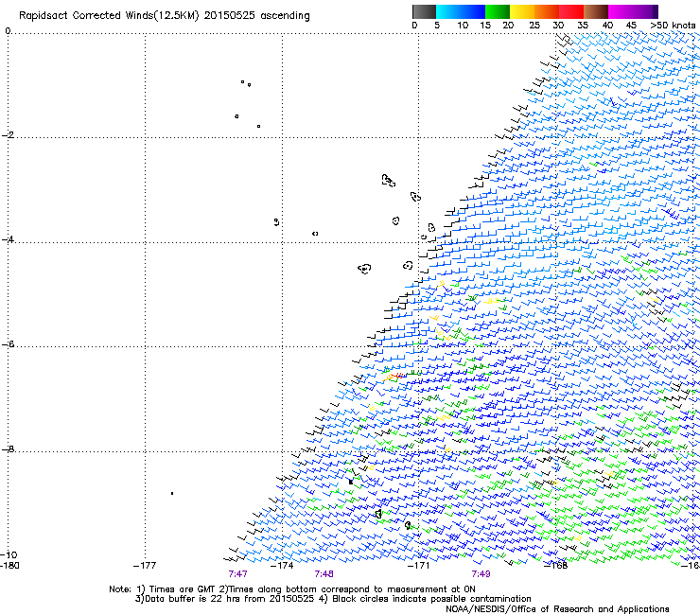Click the 'Times are GMT' note line
Screen dimensions: 700x615
pos(292,589)
